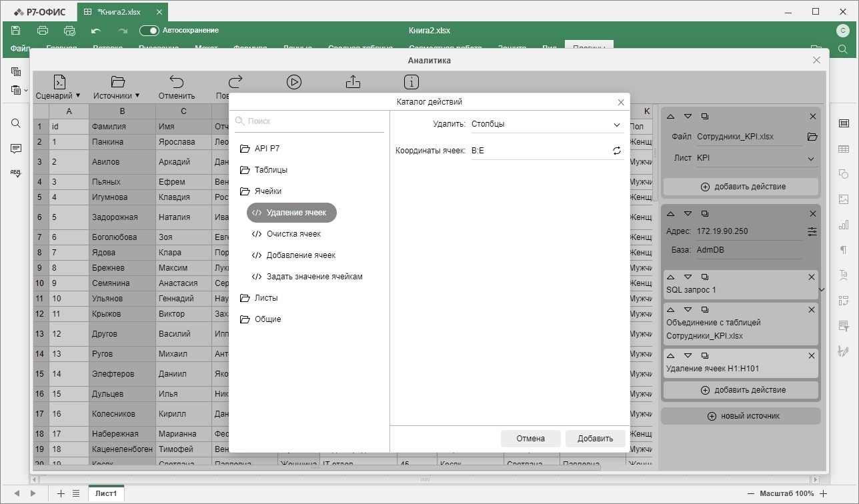Image resolution: width=859 pixels, height=504 pixels.
Task: Click the copy icon at top left
Action: [x=16, y=71]
